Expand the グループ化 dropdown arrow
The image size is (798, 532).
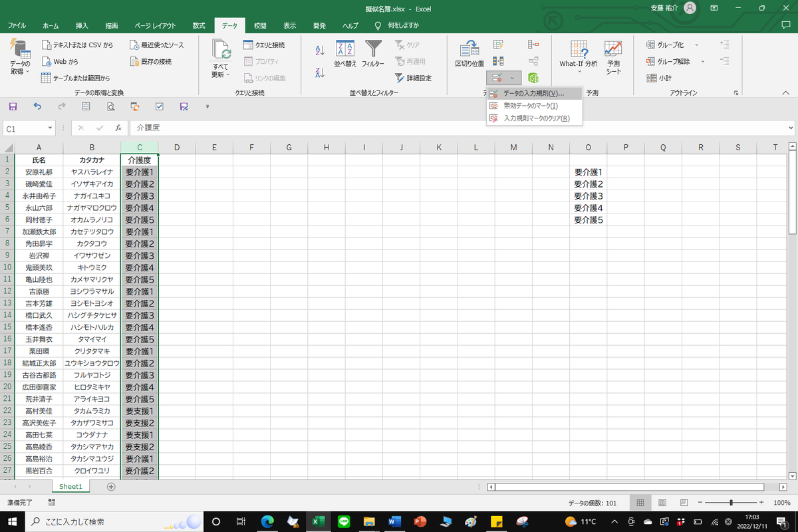coord(696,45)
